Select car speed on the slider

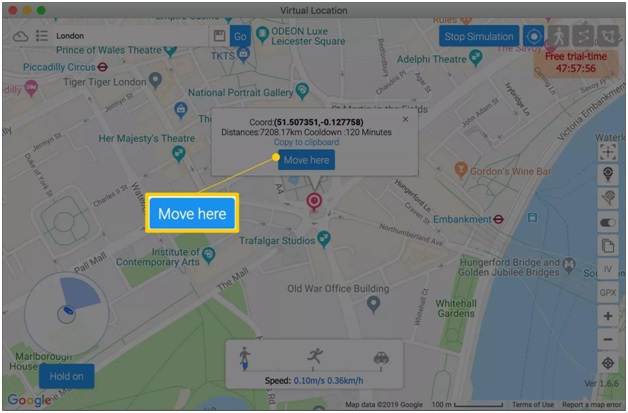pyautogui.click(x=381, y=357)
